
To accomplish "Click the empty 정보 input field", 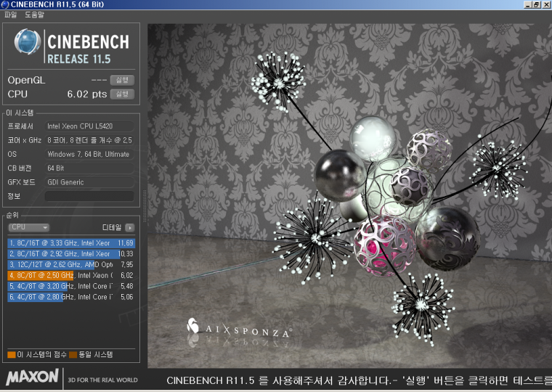I will click(89, 196).
